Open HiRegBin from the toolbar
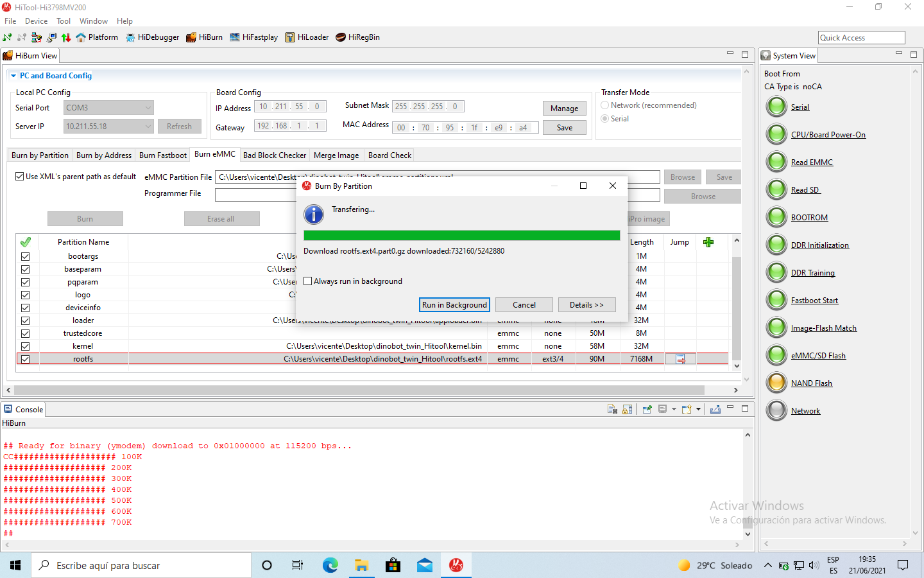The height and width of the screenshot is (578, 924). (x=357, y=37)
